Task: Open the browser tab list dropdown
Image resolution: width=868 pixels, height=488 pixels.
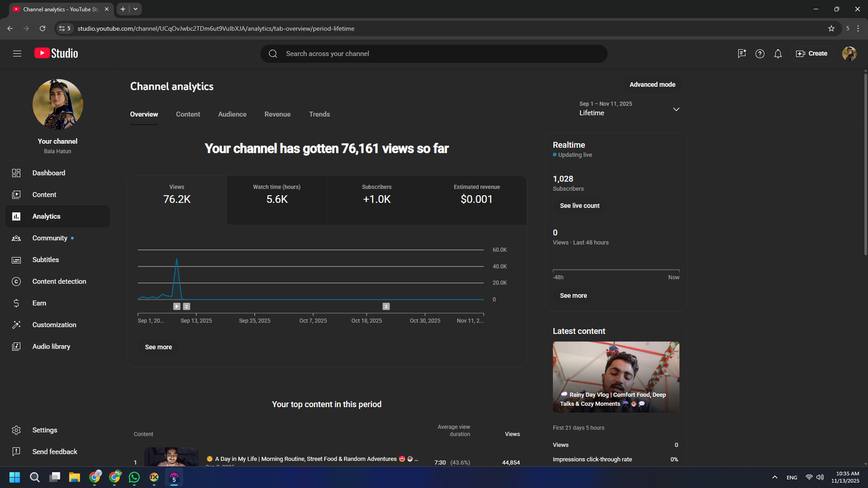Action: click(136, 9)
